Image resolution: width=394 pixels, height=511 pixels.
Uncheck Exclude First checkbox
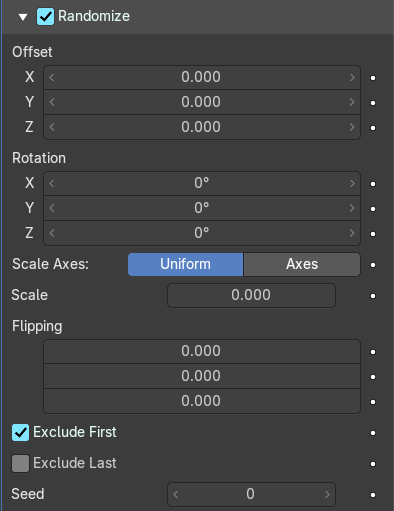point(20,433)
